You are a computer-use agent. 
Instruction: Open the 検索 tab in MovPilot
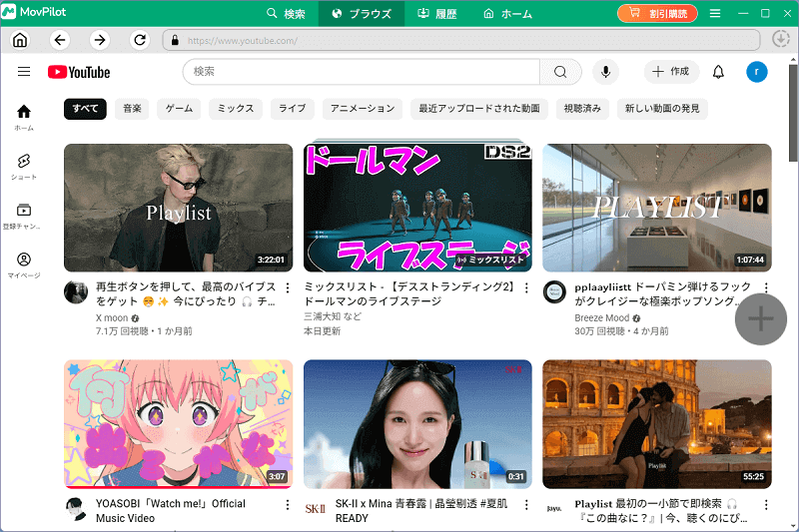tap(286, 13)
